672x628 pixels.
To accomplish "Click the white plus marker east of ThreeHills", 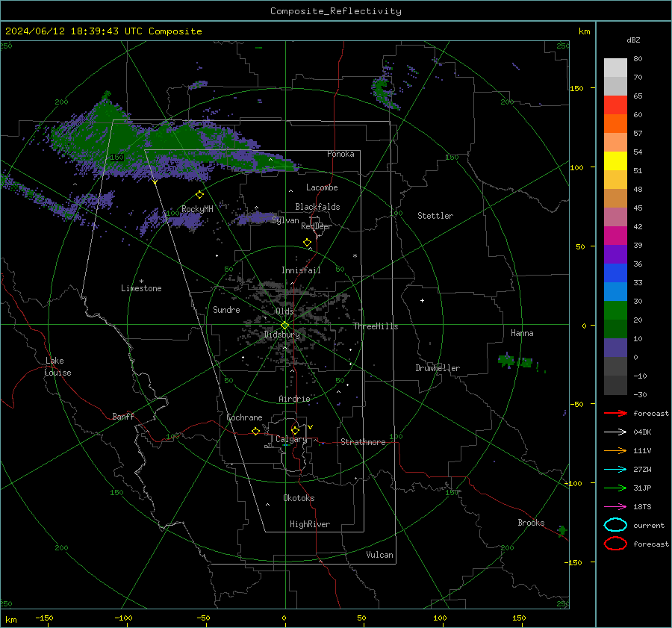I will 422,300.
